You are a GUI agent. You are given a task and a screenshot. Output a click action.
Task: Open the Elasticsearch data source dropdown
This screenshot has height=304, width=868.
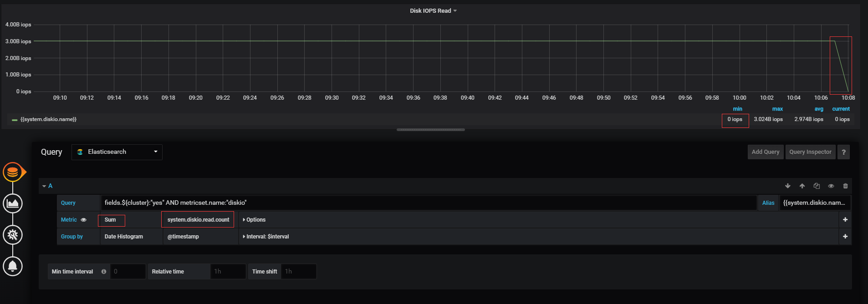pyautogui.click(x=117, y=152)
